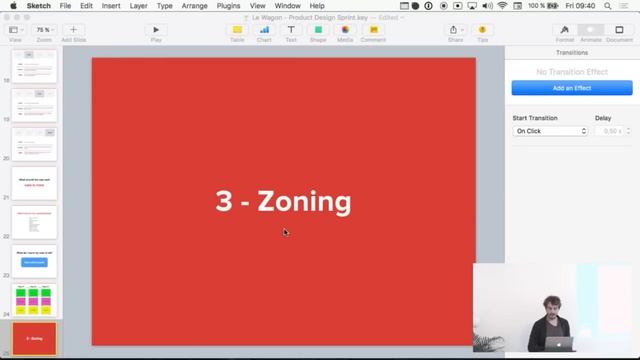Open the Media menu
Image resolution: width=640 pixels, height=360 pixels.
(345, 30)
